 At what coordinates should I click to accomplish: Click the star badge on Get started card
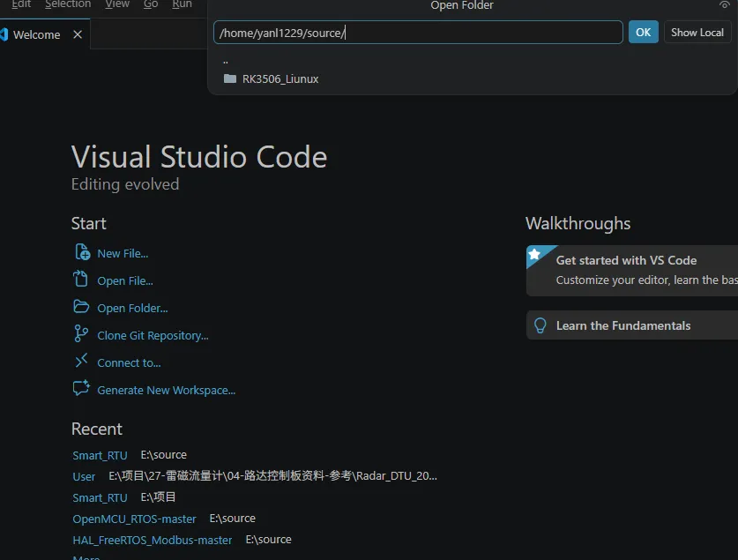point(534,255)
